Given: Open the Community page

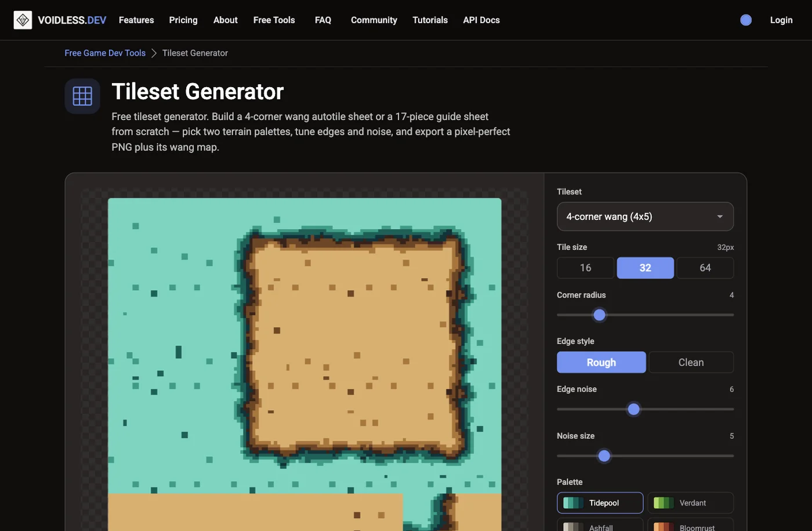Looking at the screenshot, I should pos(374,20).
